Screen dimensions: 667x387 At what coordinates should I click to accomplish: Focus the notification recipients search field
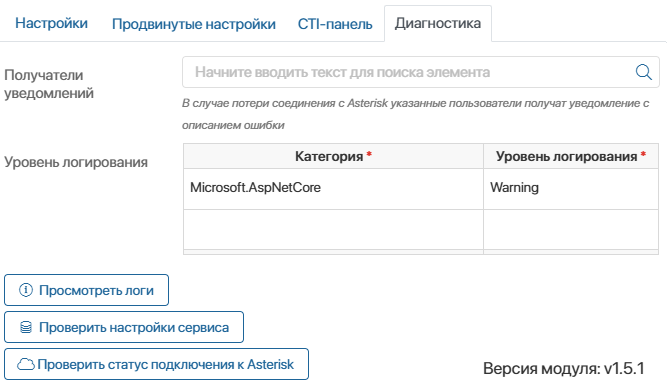421,72
